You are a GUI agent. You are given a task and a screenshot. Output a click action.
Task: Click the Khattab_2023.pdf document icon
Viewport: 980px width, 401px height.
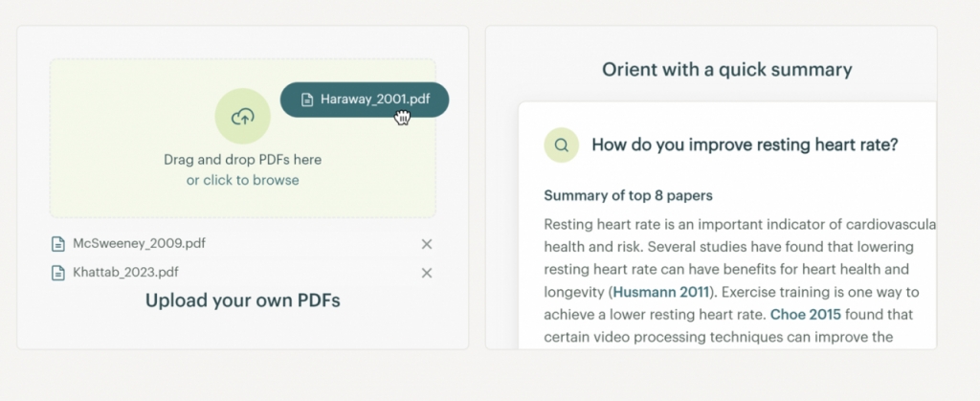(x=57, y=273)
